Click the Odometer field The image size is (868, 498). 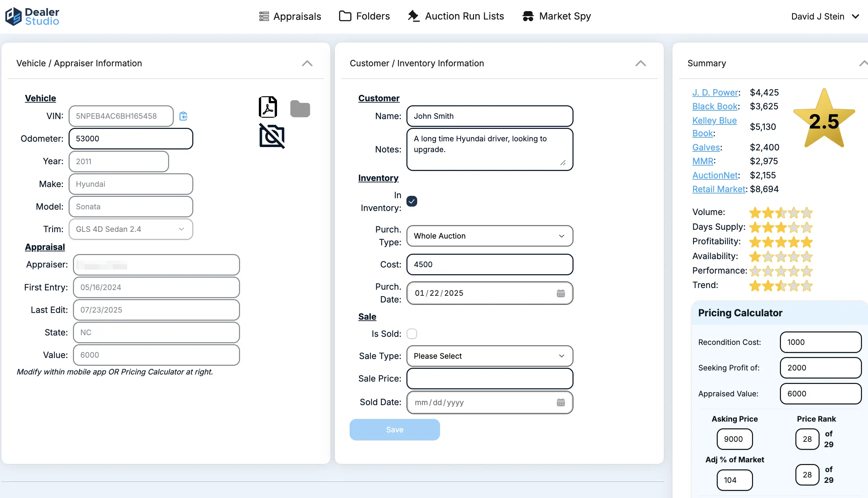pos(131,139)
